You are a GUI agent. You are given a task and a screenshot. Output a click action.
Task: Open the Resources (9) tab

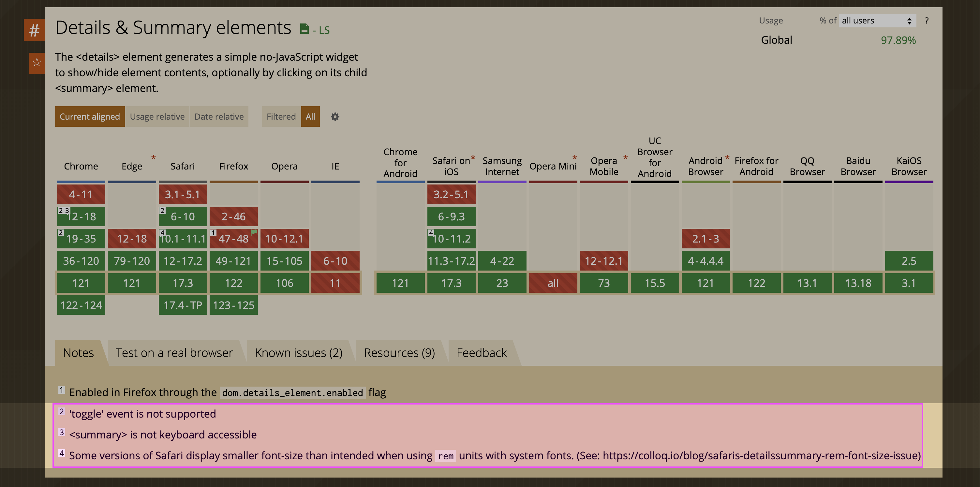(x=399, y=353)
